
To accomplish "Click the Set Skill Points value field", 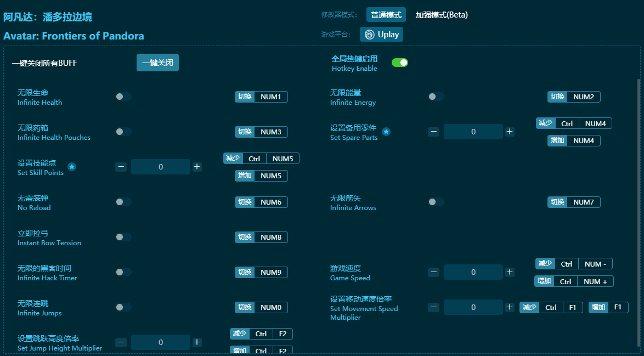I will click(x=161, y=167).
